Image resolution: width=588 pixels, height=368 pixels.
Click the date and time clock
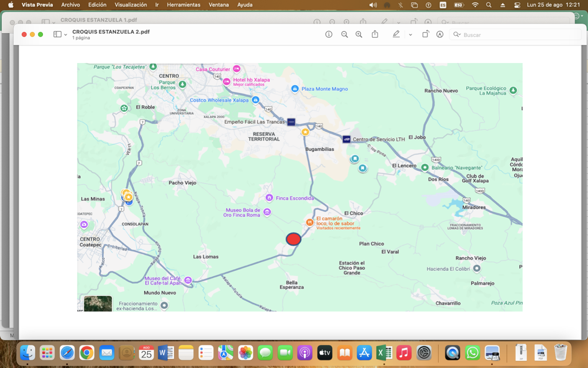[553, 5]
